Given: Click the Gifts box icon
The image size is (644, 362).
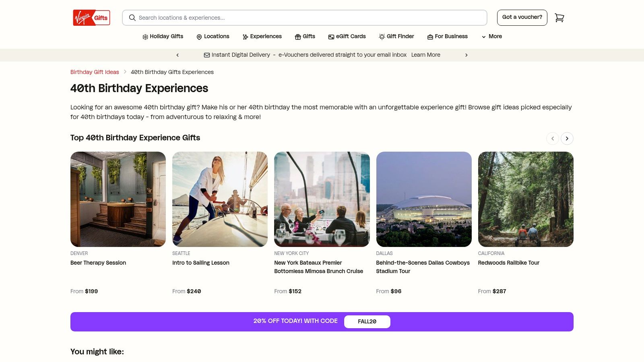Looking at the screenshot, I should click(x=298, y=37).
